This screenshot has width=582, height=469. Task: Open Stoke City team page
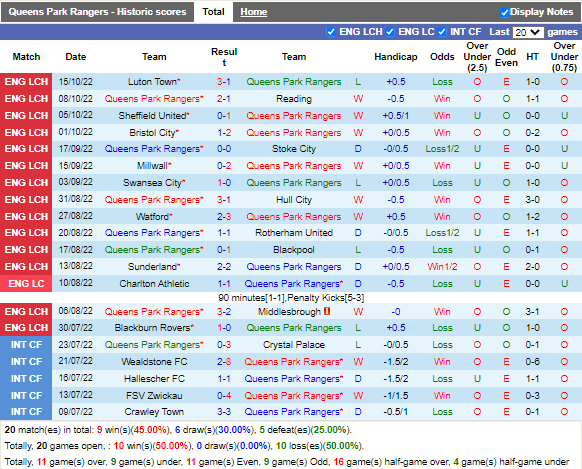294,149
